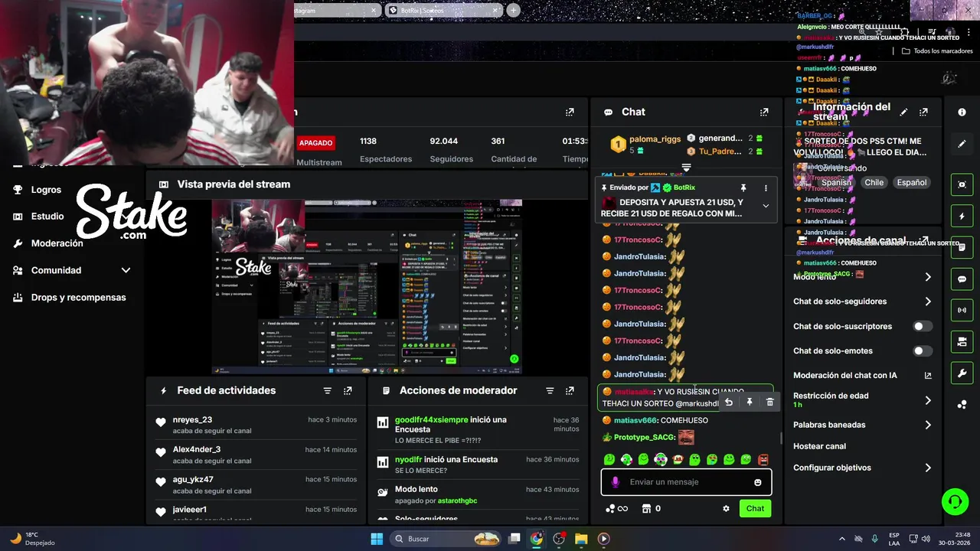Show hidden system tray icons
The image size is (980, 551).
(x=842, y=539)
